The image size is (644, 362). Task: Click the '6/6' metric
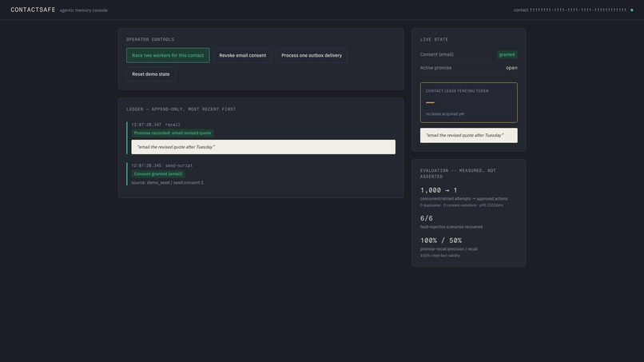click(427, 218)
